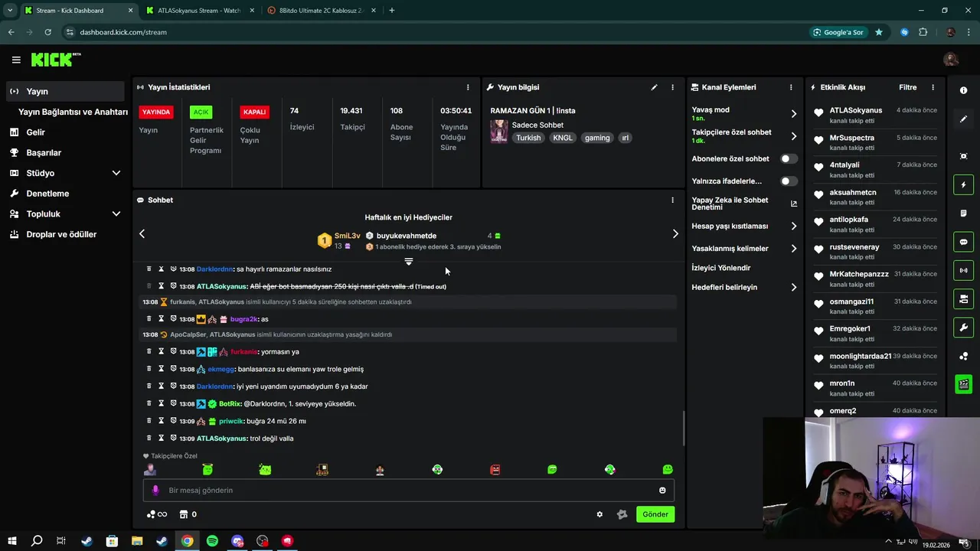Toggle the chat bubble widget in right rail
980x551 pixels.
(963, 242)
